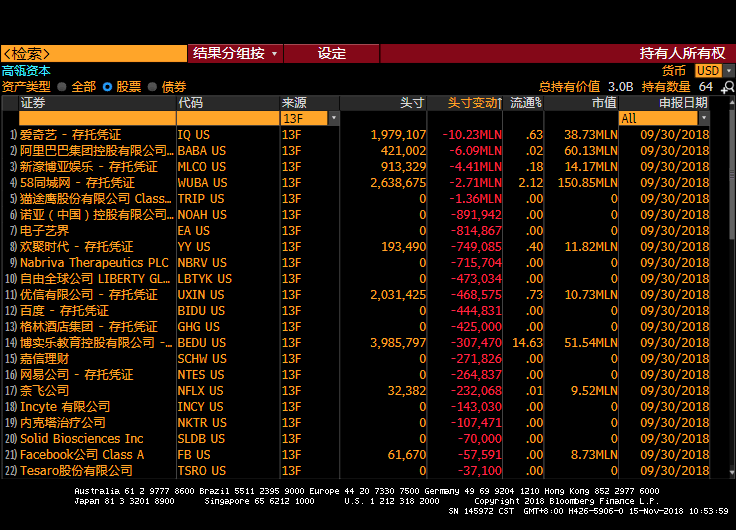
Task: Click holdings count 64
Action: coord(705,87)
